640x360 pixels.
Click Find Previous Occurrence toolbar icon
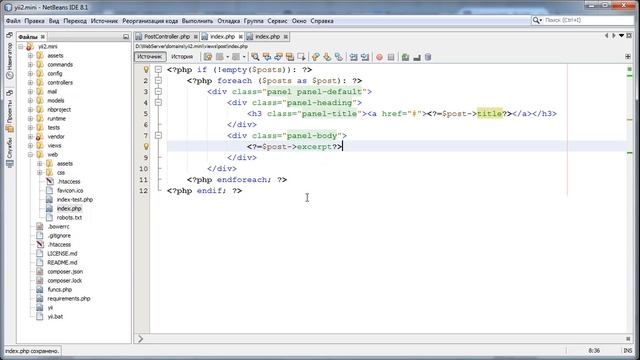(267, 57)
